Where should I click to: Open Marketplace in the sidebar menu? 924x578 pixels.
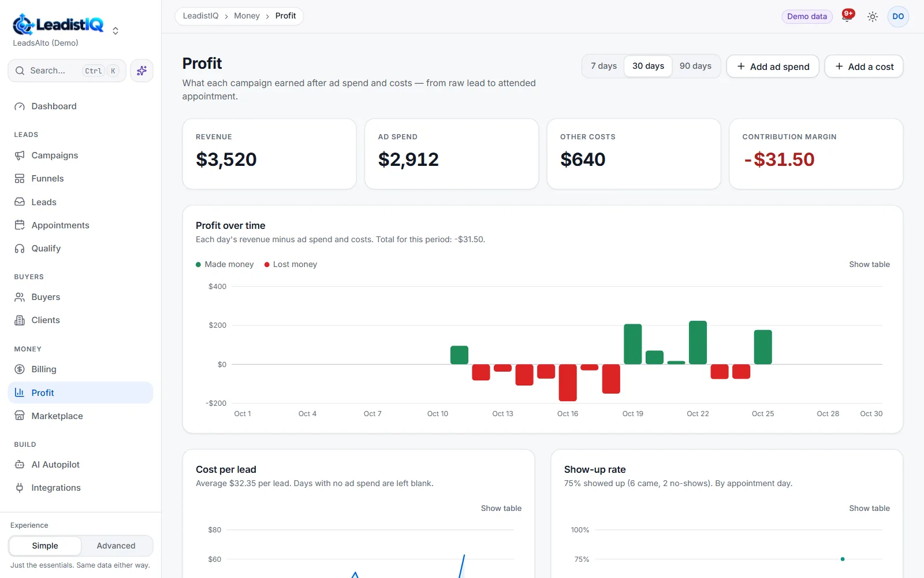[80, 416]
